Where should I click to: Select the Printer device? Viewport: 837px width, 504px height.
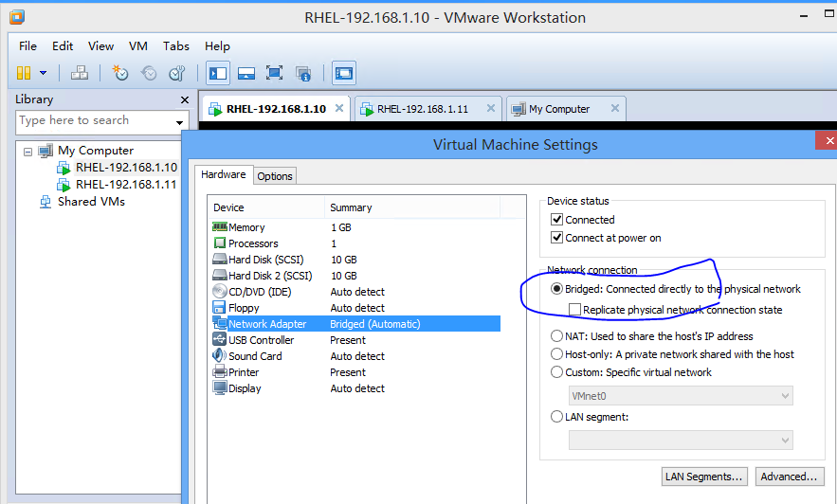(356, 372)
